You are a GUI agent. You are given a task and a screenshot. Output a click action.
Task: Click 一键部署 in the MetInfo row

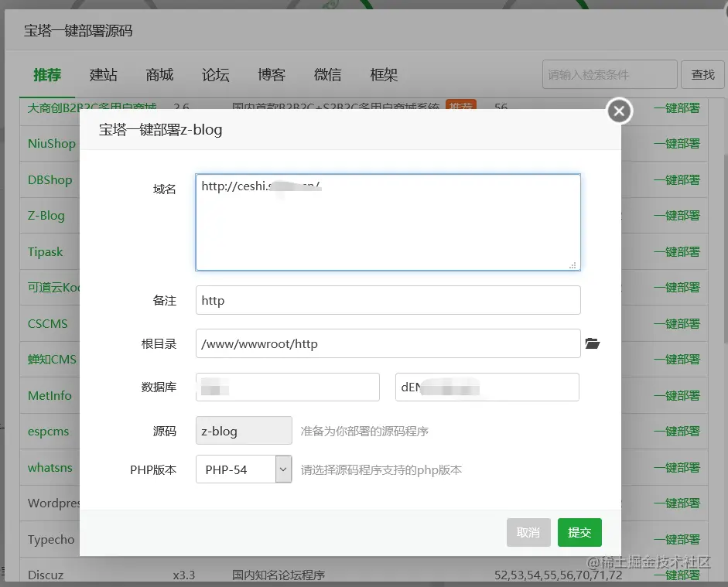tap(676, 395)
